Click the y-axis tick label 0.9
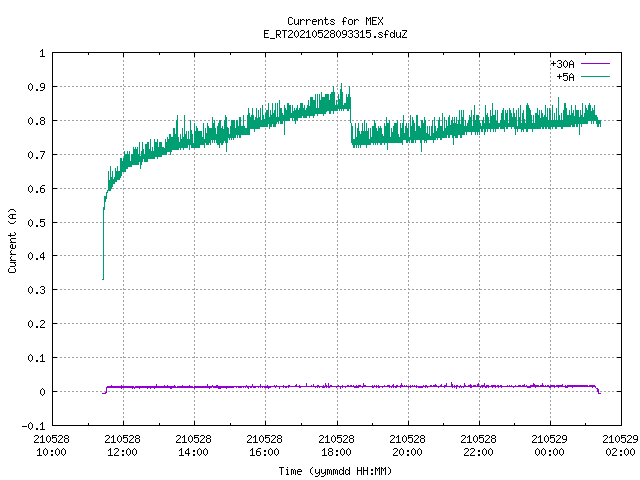The image size is (640, 480). [37, 87]
